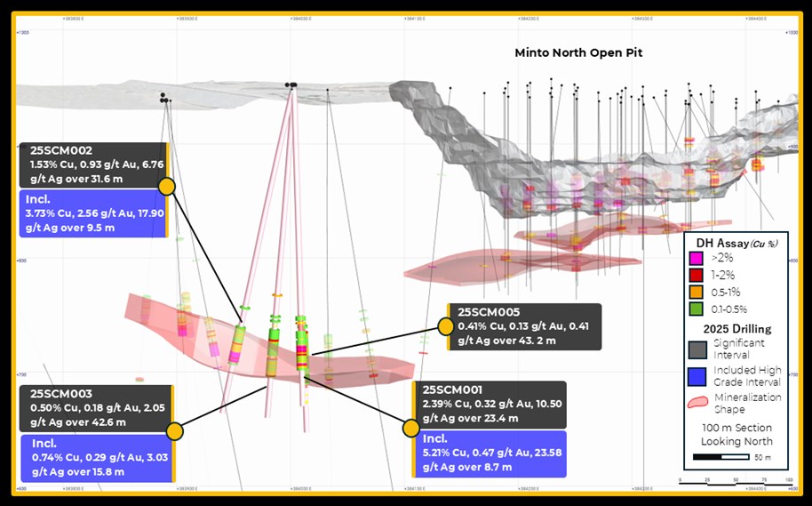Viewport: 812px width, 506px height.
Task: Select the magenta >2% Cu swatch
Action: pos(697,258)
